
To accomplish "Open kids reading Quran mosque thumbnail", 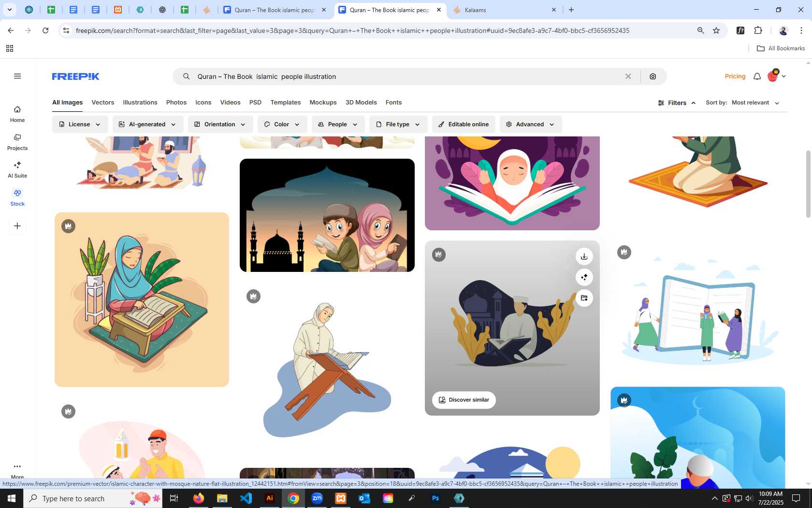I will (327, 215).
